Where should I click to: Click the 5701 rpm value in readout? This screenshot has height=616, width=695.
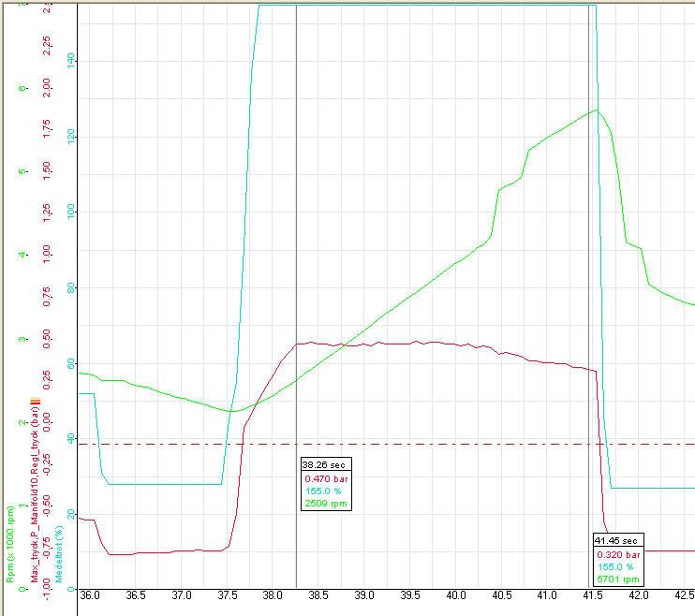[x=617, y=579]
